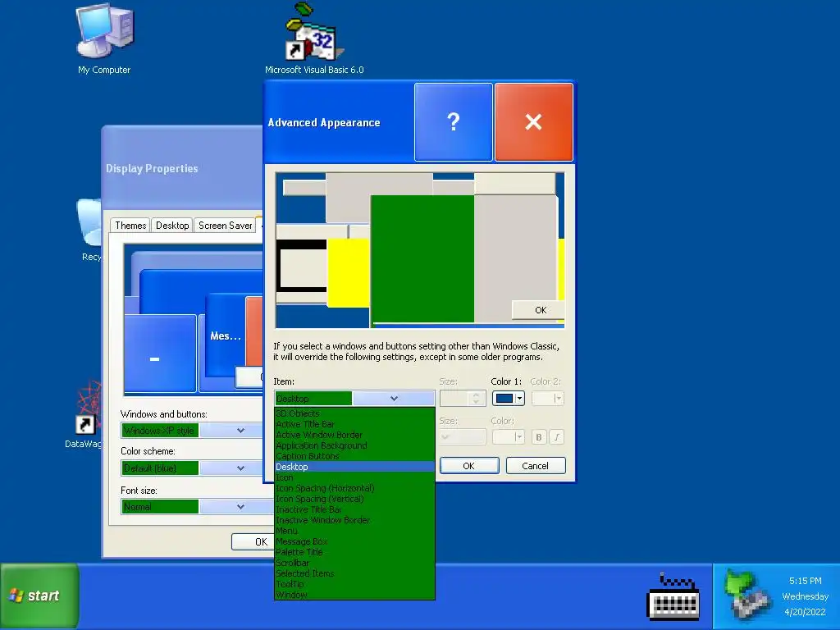Click the yellow block in the preview
The width and height of the screenshot is (840, 630).
pos(348,273)
